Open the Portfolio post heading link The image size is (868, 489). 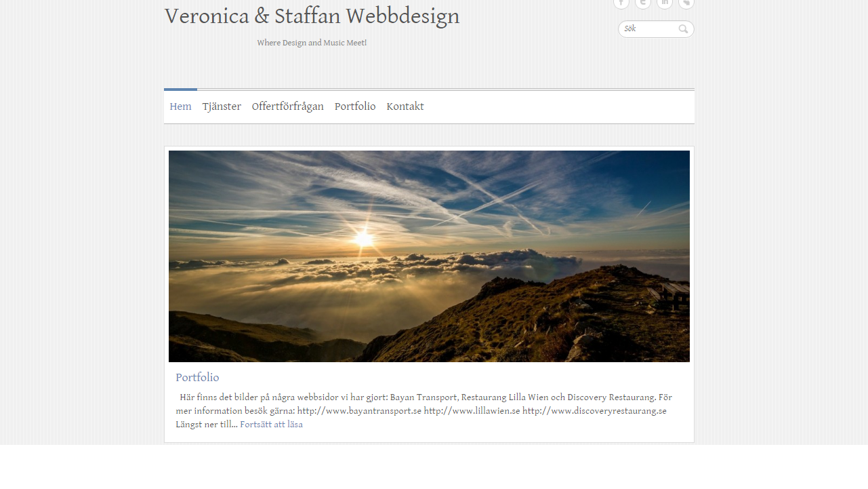(197, 378)
